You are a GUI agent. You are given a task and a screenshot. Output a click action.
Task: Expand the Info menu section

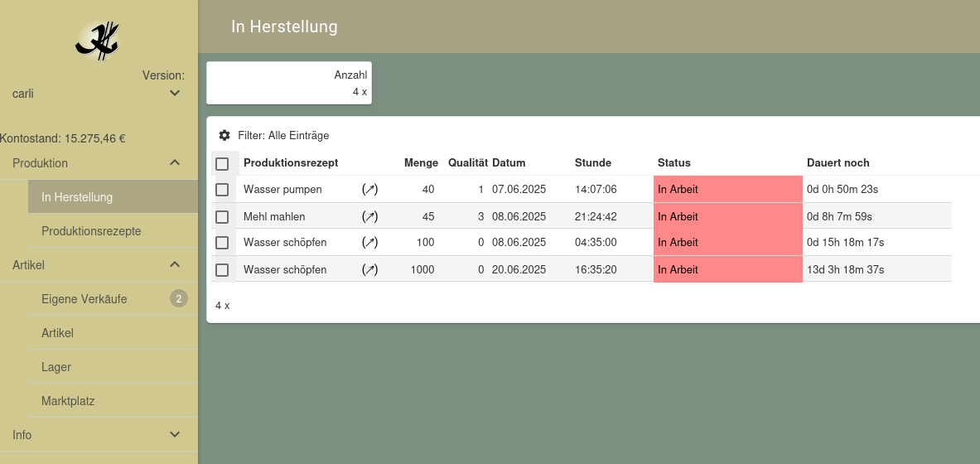point(175,435)
